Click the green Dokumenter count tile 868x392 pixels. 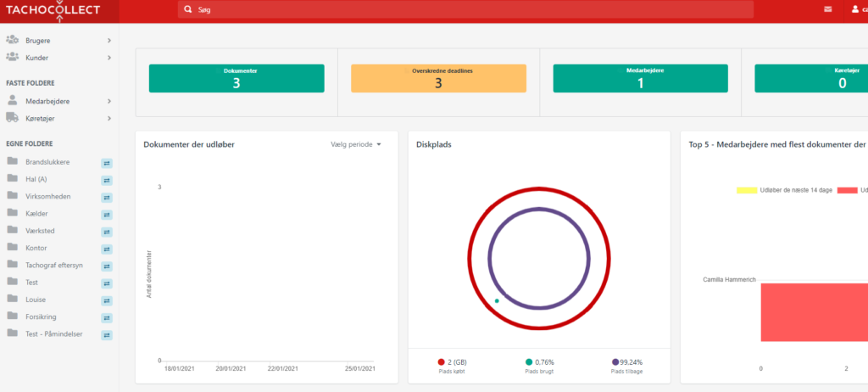coord(236,78)
